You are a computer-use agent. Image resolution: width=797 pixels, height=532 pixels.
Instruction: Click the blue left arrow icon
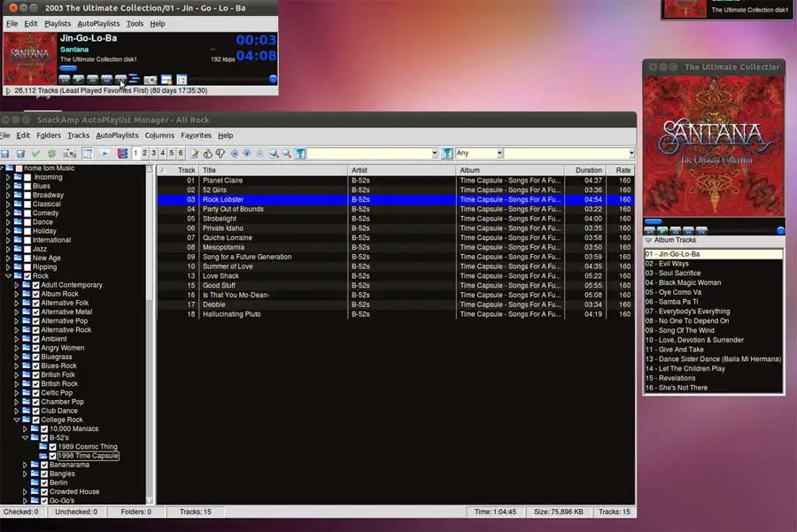[x=235, y=153]
